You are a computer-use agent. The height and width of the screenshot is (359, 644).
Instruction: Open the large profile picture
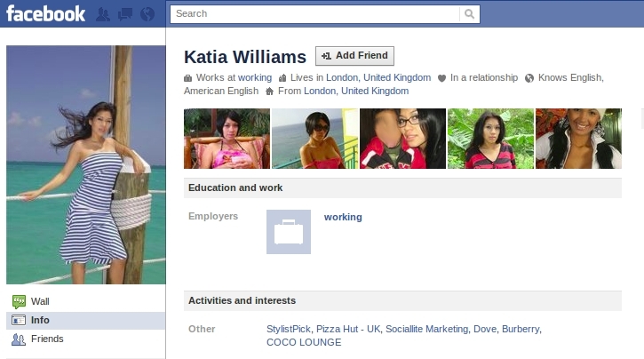click(x=86, y=164)
